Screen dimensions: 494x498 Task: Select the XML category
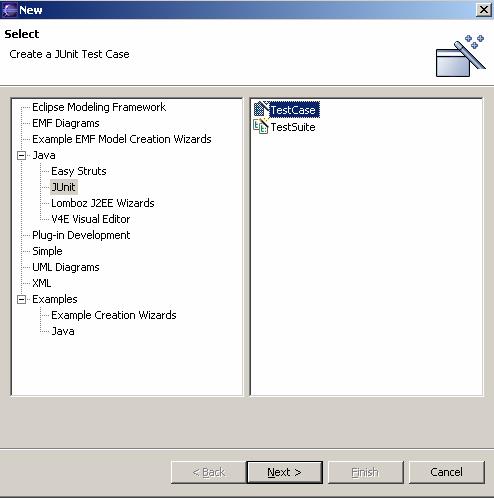[x=42, y=283]
